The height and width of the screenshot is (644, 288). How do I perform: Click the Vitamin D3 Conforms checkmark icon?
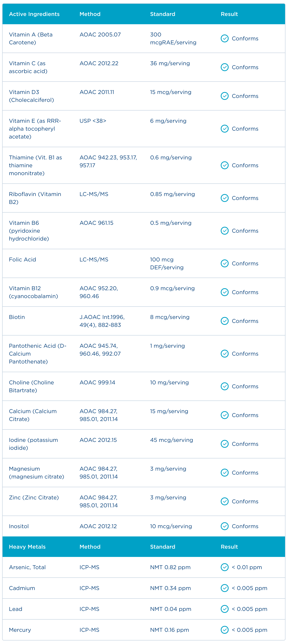[x=224, y=96]
